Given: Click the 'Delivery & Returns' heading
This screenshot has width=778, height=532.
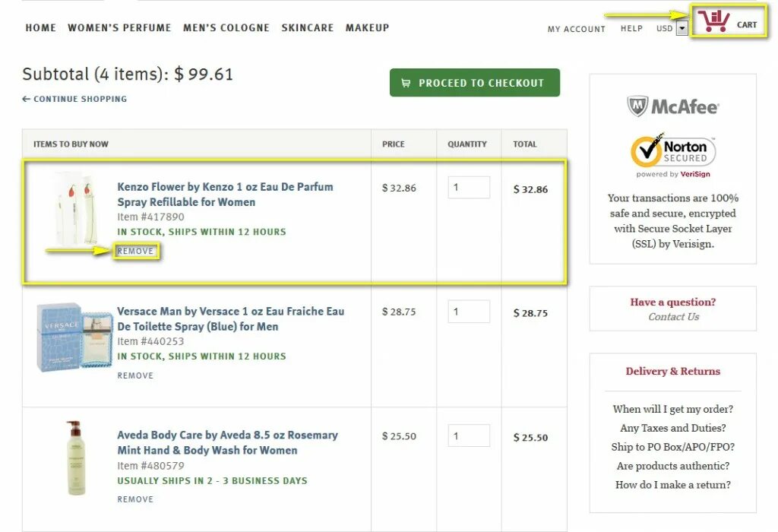Looking at the screenshot, I should click(x=673, y=371).
